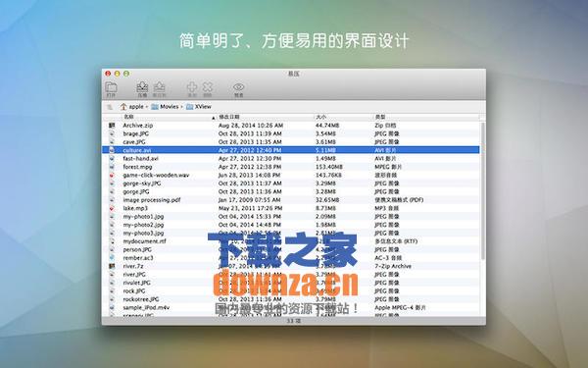Click the up-arrow home icon before apple

(123, 107)
